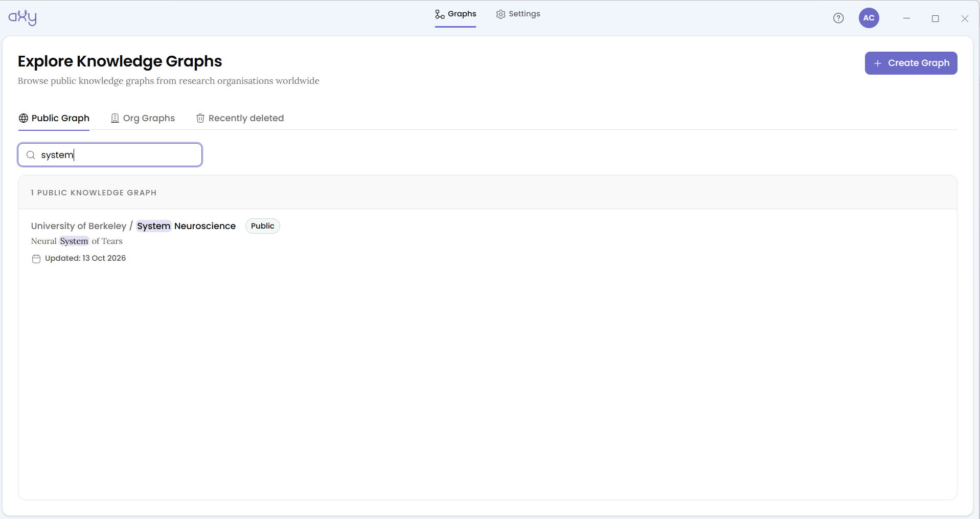Minimize the application window
This screenshot has width=980, height=519.
(906, 18)
